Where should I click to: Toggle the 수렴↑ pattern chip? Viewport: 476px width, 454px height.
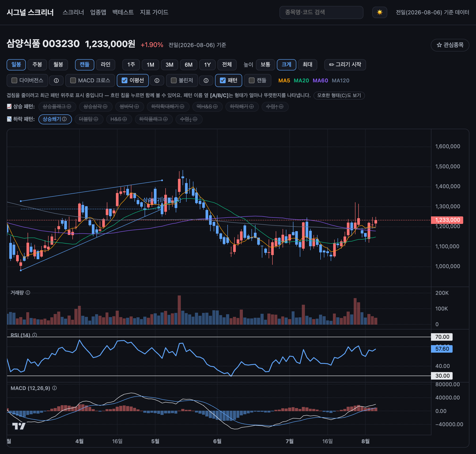(275, 106)
